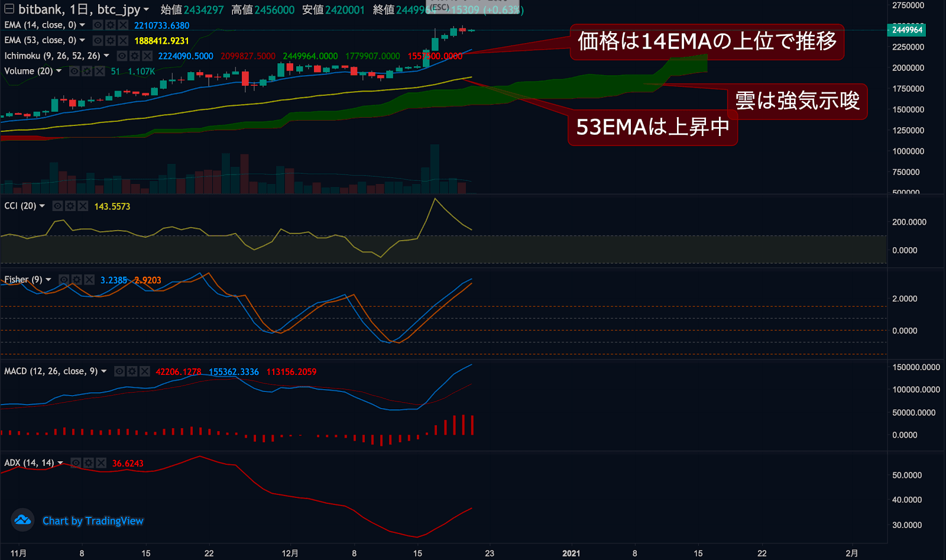Remove the Fisher indicator with X icon
Screen dimensions: 946x560
click(89, 280)
